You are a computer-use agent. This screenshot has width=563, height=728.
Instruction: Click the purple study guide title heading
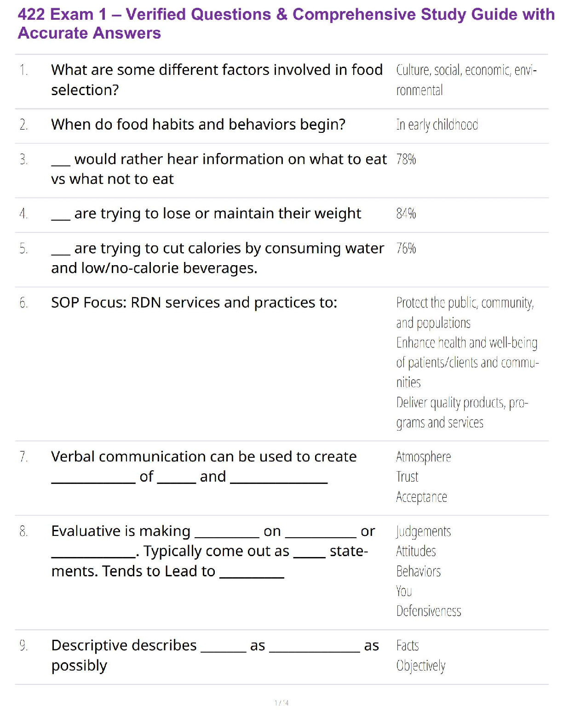click(285, 23)
